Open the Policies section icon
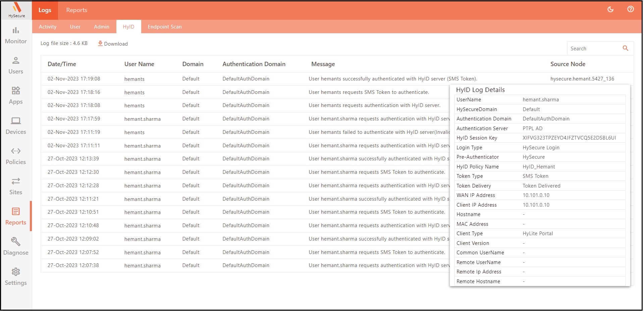This screenshot has width=644, height=311. 16,151
